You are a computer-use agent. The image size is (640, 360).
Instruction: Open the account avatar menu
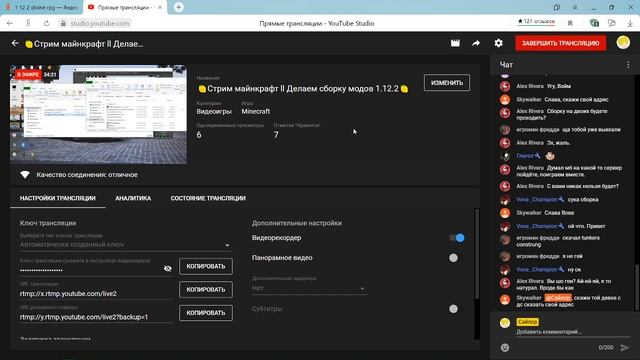pos(623,42)
